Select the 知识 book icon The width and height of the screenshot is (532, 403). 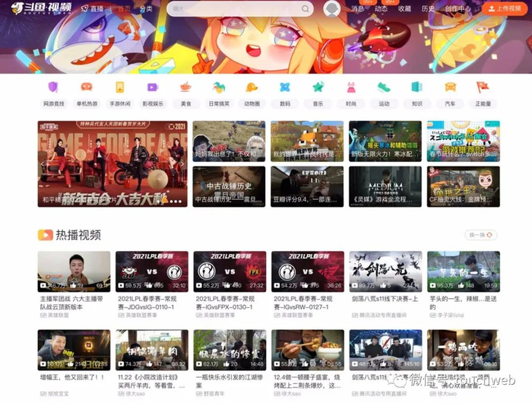(x=416, y=87)
